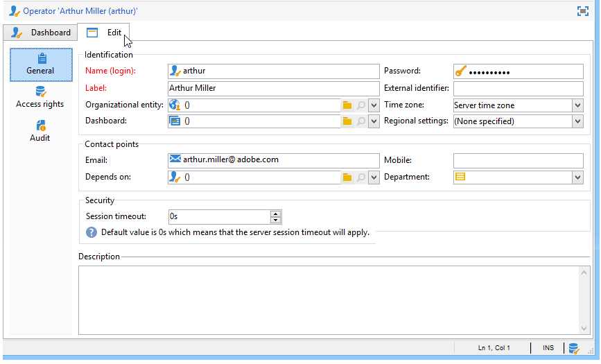Click the Description scrollbar up arrow
This screenshot has width=601, height=364.
(x=584, y=272)
